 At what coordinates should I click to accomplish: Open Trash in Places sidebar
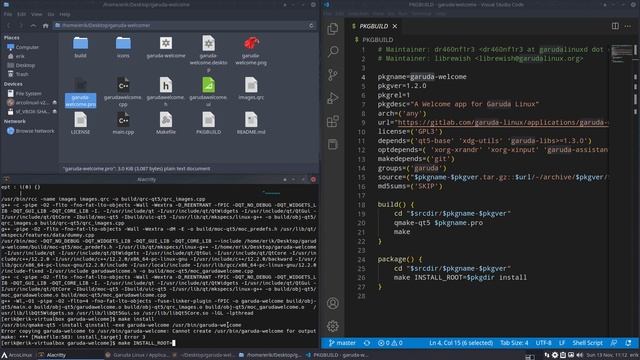point(18,74)
